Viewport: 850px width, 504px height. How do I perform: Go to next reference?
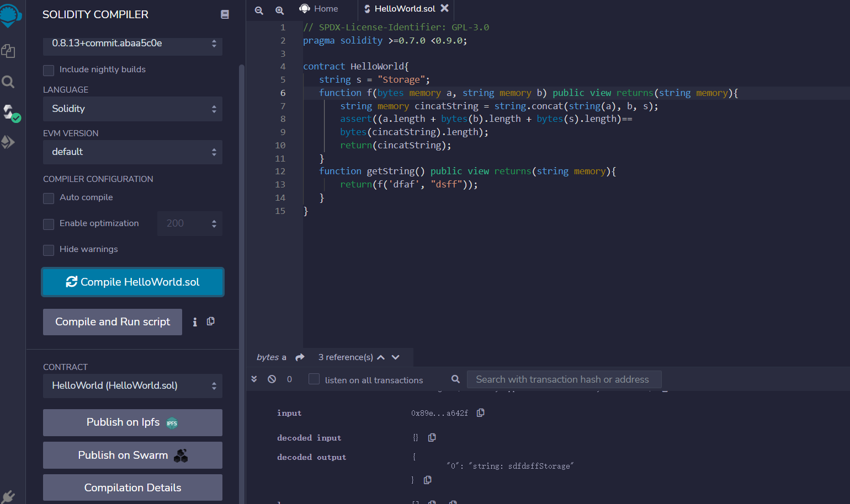[396, 357]
